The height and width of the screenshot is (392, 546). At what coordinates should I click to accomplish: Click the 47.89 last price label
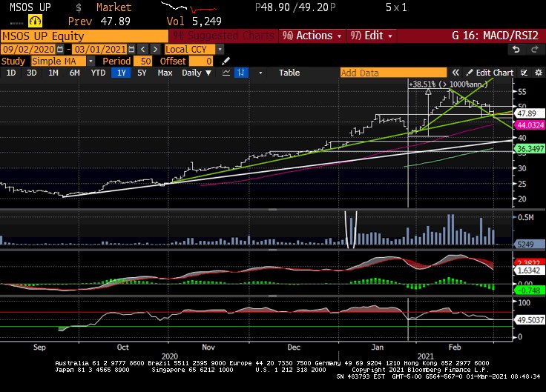pyautogui.click(x=529, y=113)
